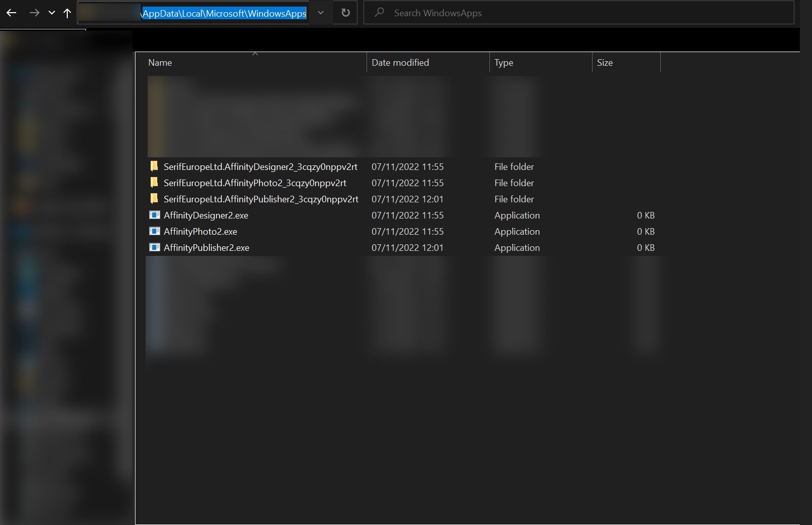Click File folder type of AffinityPublisher2 folder
Image resolution: width=812 pixels, height=525 pixels.
[x=514, y=199]
